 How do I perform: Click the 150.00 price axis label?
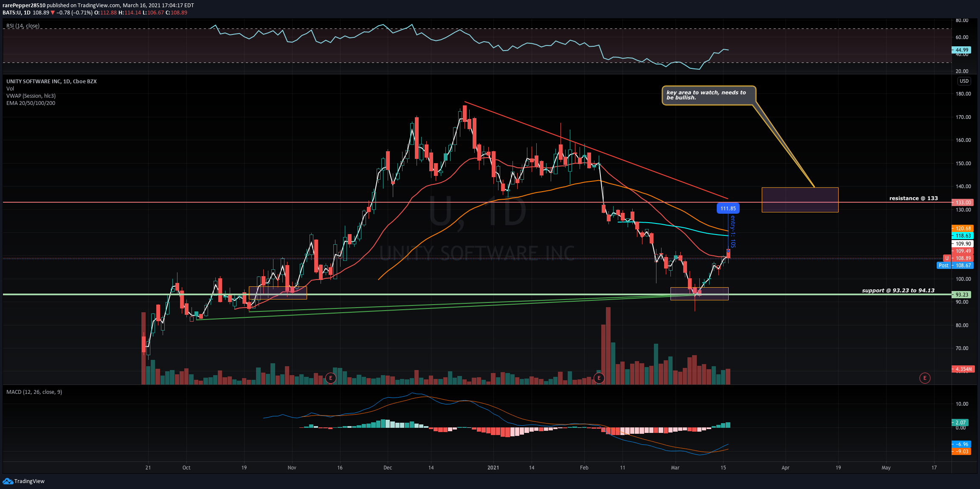coord(963,164)
